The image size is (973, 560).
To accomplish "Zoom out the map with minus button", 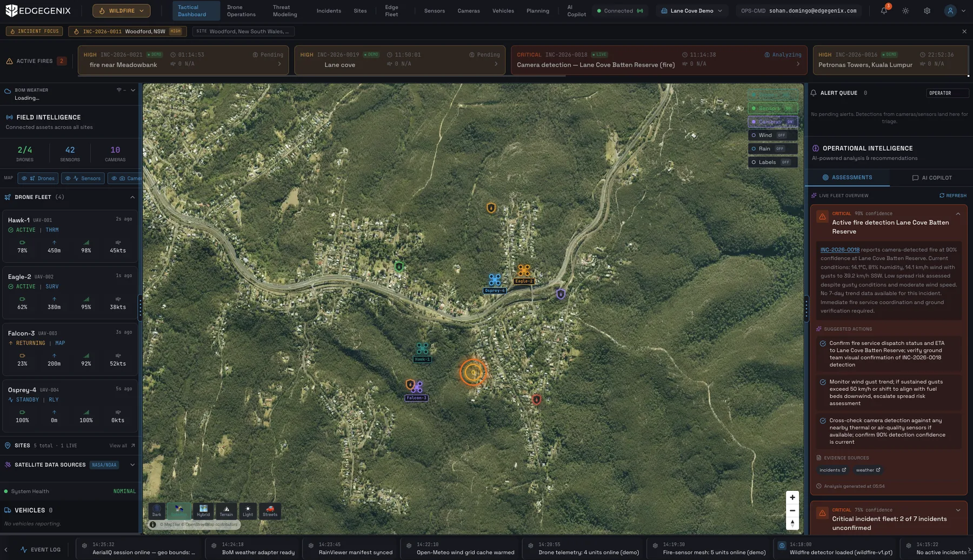I will (x=792, y=511).
